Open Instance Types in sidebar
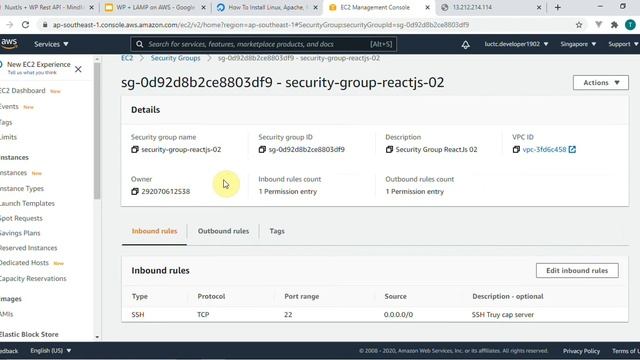Image resolution: width=640 pixels, height=360 pixels. point(22,189)
